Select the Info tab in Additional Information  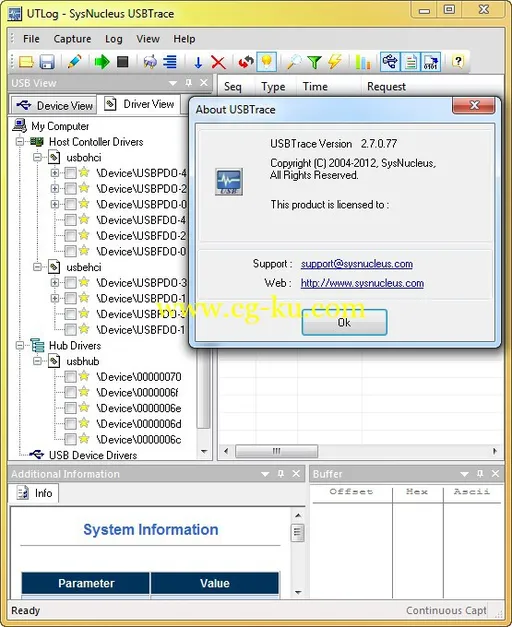[x=34, y=493]
